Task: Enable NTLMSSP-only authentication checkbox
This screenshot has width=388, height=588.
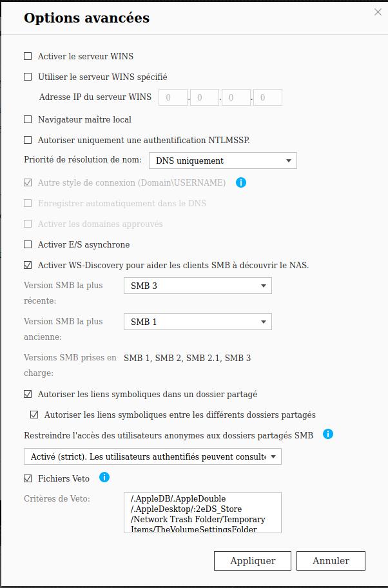Action: tap(28, 140)
